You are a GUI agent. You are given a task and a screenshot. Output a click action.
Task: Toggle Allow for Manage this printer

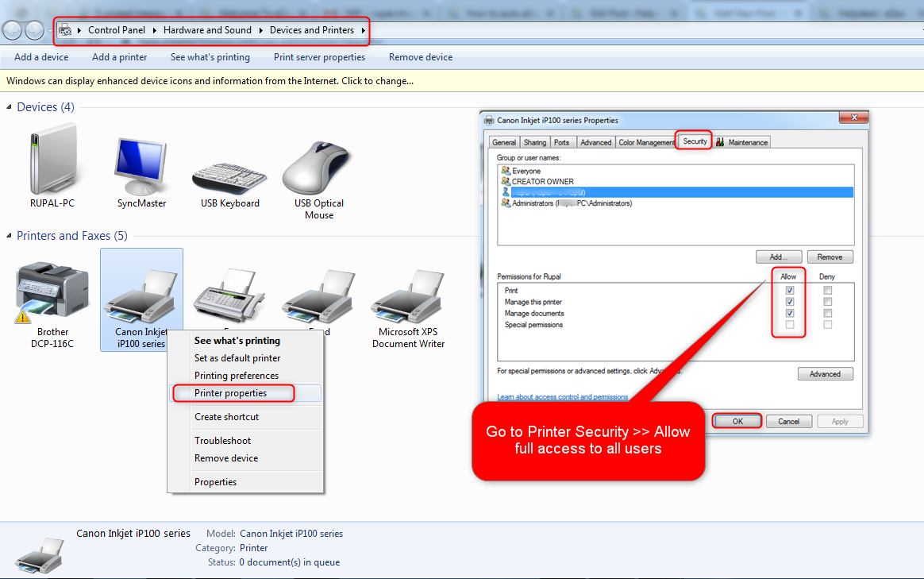(790, 301)
